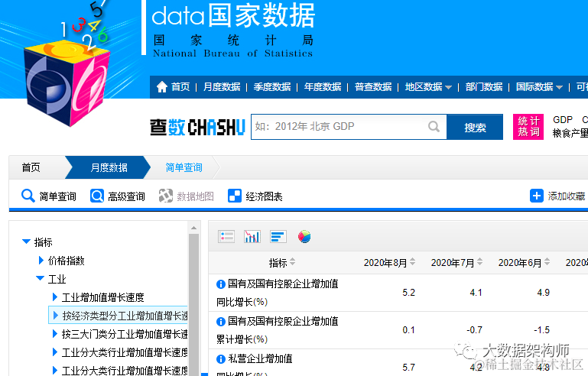This screenshot has height=376, width=588.
Task: Click value 5.7 for 私营企业增加值
Action: tap(408, 368)
